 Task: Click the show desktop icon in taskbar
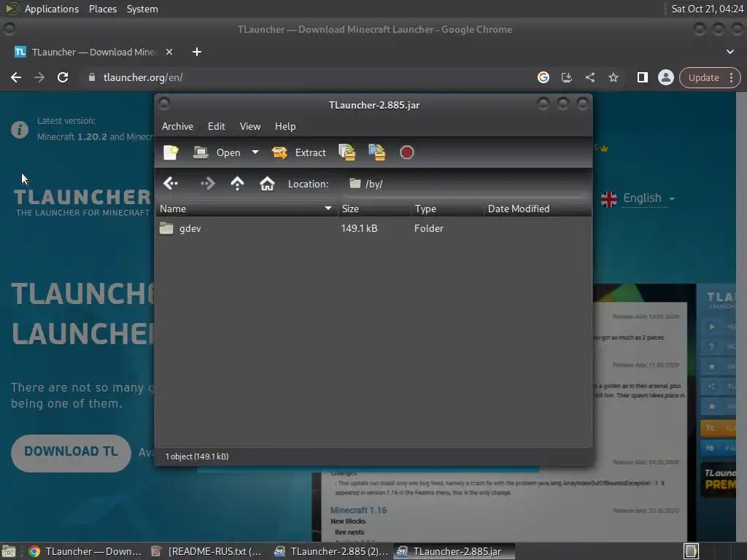point(9,551)
